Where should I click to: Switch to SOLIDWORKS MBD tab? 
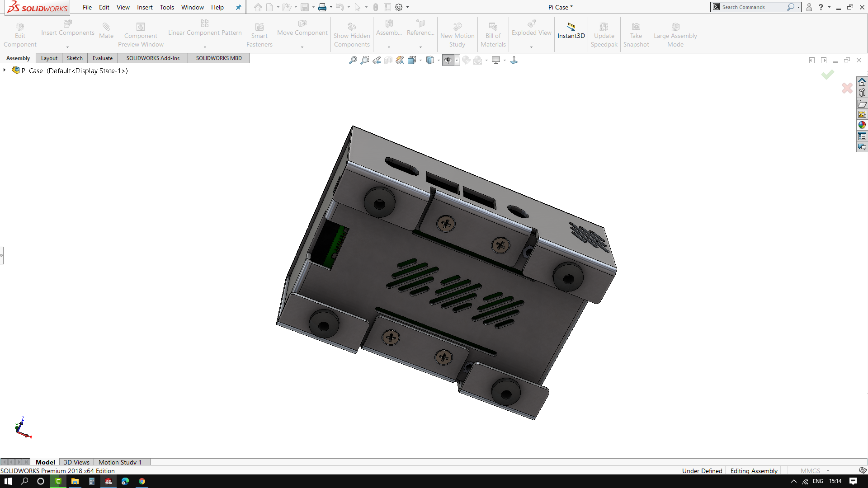(219, 58)
